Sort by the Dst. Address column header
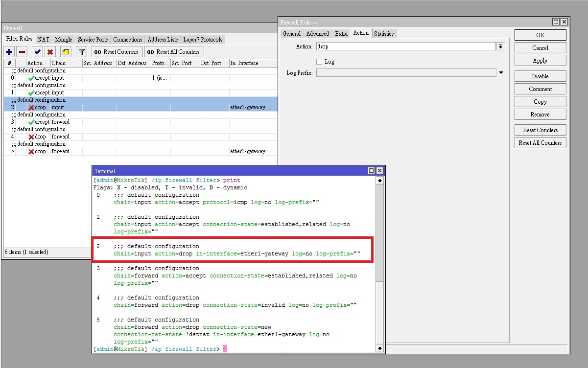 tap(133, 63)
